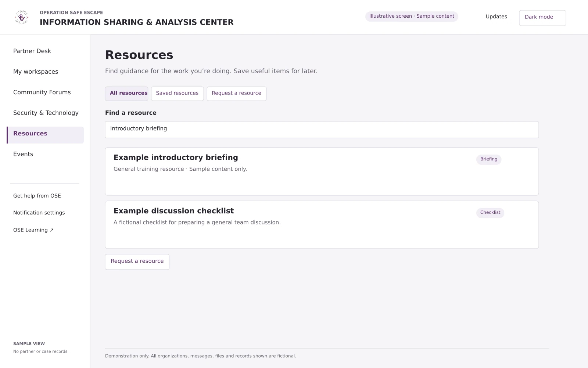Click the Resources page heading
Viewport: 588px width, 368px height.
tap(139, 55)
